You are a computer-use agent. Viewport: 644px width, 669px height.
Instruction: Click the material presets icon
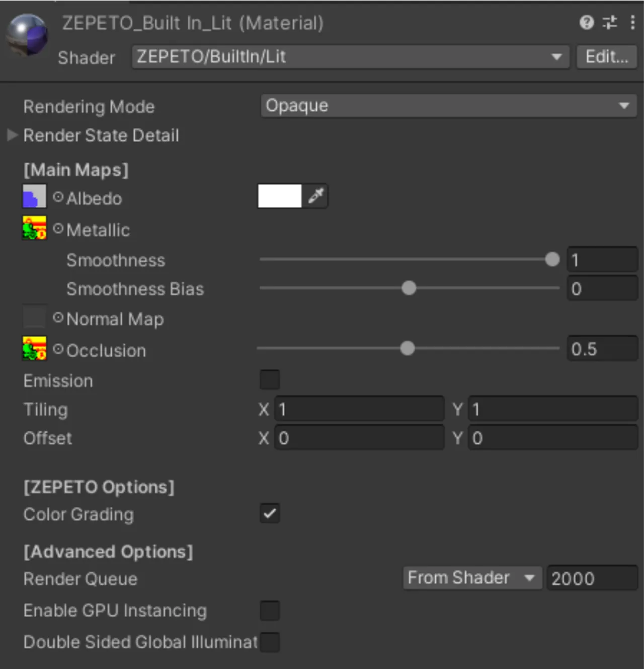point(610,23)
